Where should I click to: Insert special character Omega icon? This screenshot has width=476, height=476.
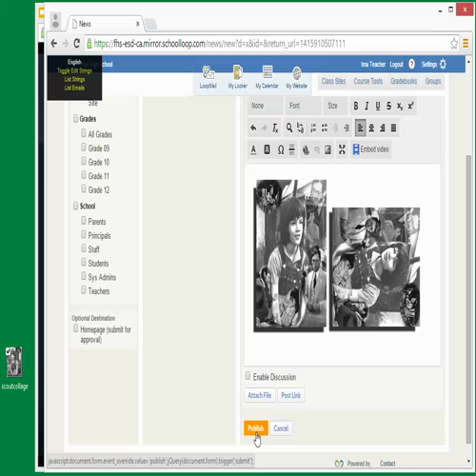tap(281, 149)
